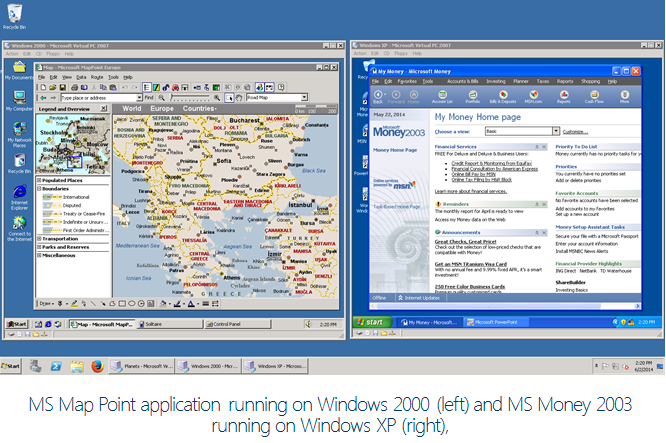Open the Route Planner car icon in MapPoint
The image size is (666, 443).
click(175, 87)
